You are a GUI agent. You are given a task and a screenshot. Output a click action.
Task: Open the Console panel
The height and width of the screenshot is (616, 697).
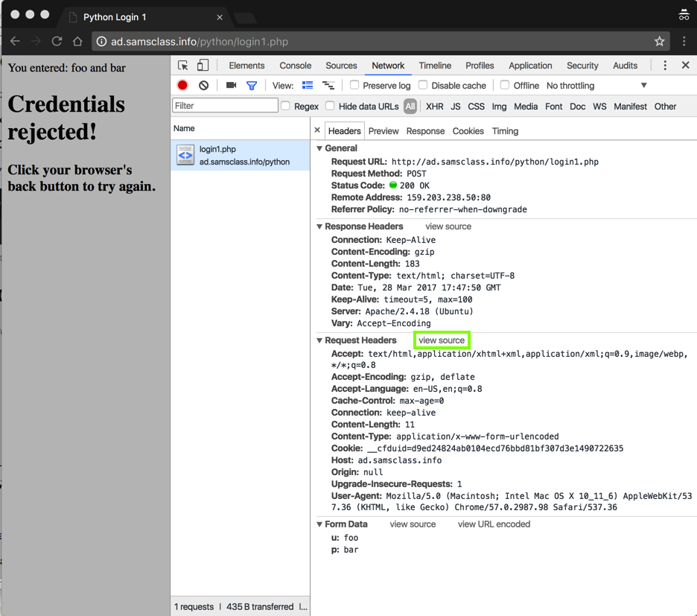[295, 66]
